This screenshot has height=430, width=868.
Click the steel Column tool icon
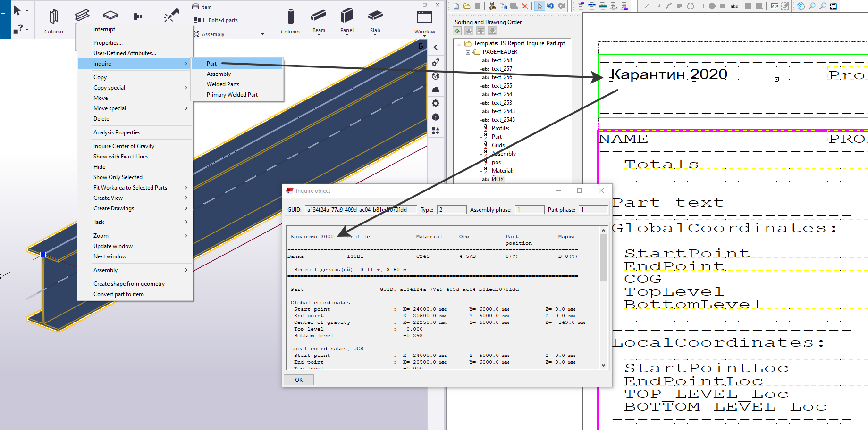53,17
